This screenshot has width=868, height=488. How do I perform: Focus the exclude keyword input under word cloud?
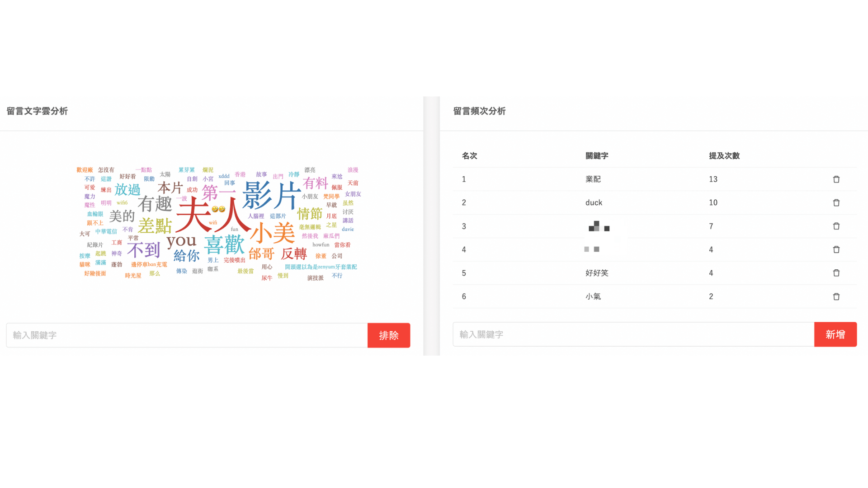(187, 335)
